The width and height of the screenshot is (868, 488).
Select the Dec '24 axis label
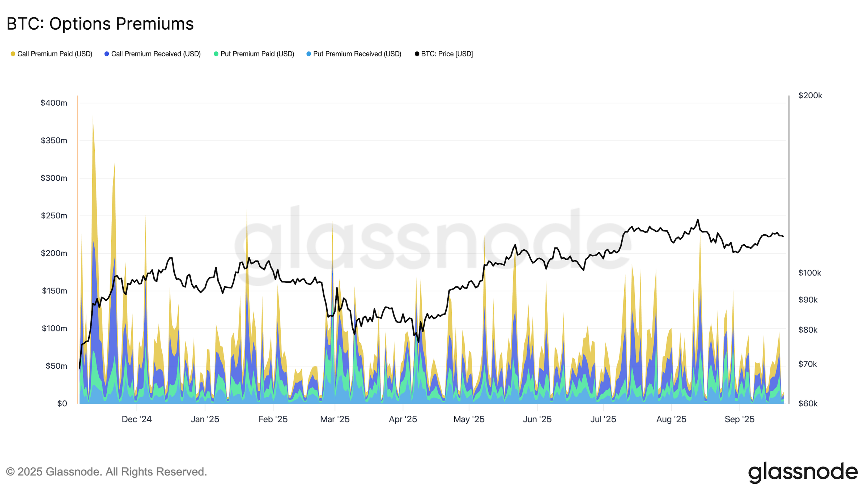click(137, 419)
